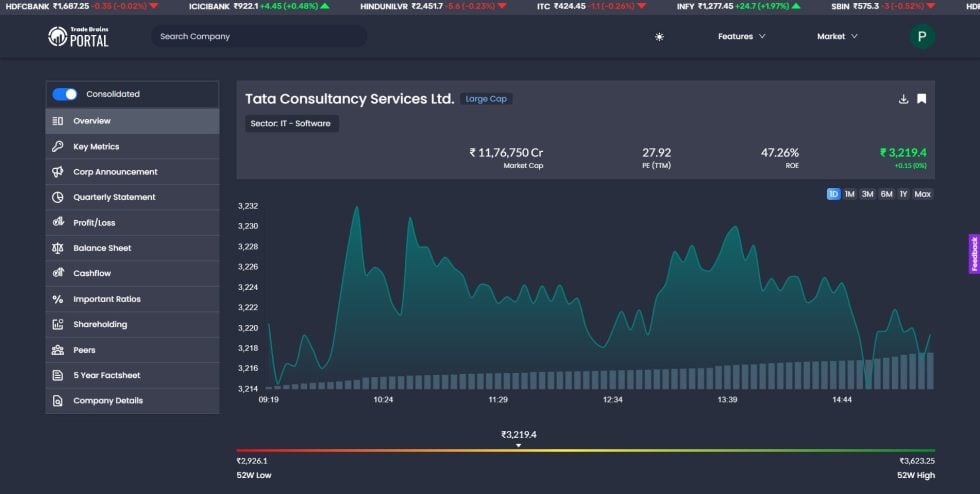Click the Cashflow icon
The image size is (980, 494).
(58, 273)
